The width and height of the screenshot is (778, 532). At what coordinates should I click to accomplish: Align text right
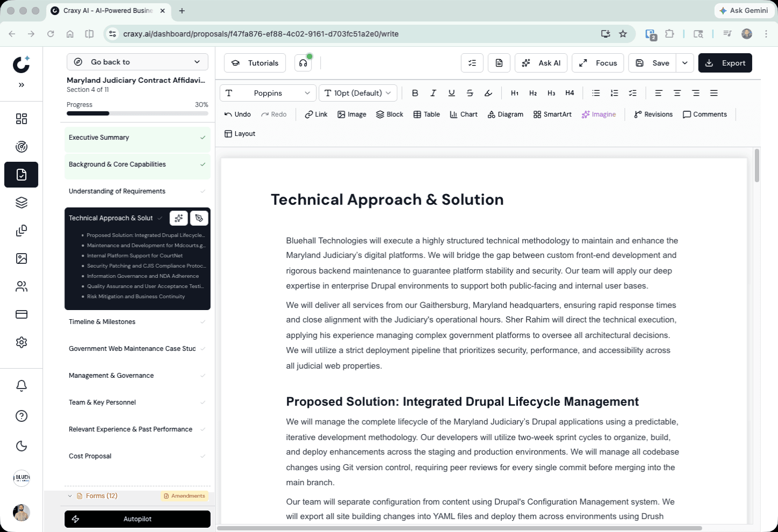tap(695, 93)
